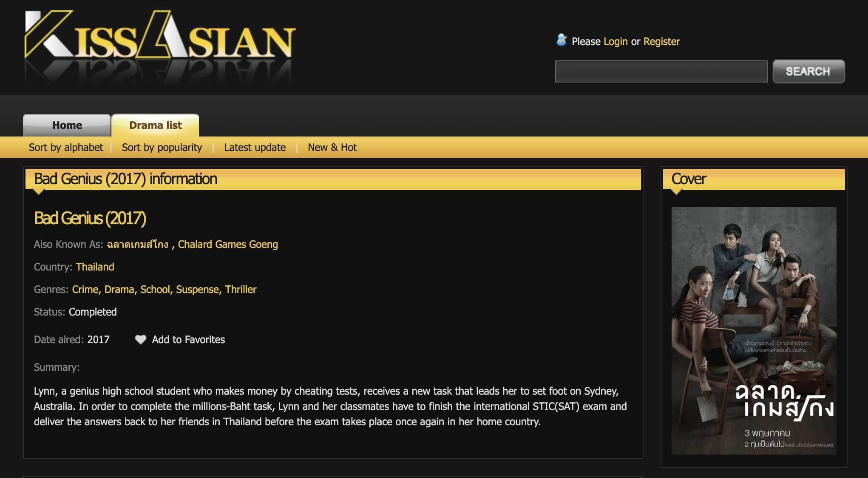The height and width of the screenshot is (478, 868).
Task: Switch to the Drama list tab
Action: (155, 125)
